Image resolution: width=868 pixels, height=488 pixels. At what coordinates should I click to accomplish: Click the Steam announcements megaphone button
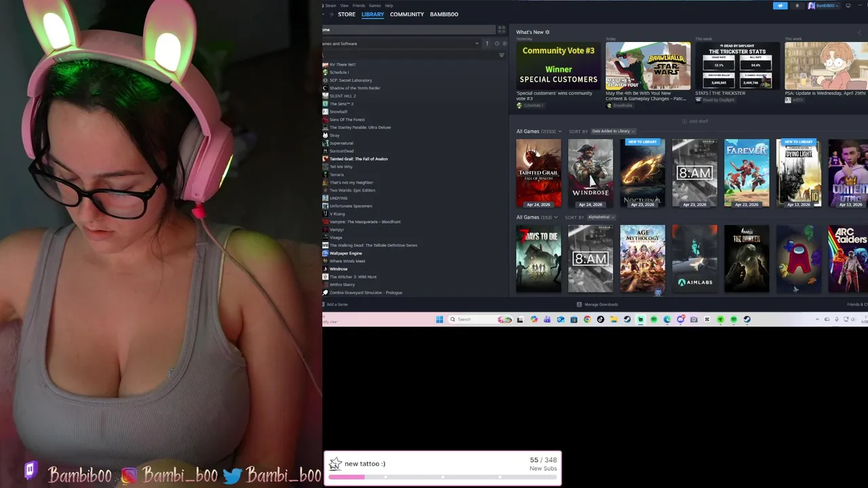780,5
